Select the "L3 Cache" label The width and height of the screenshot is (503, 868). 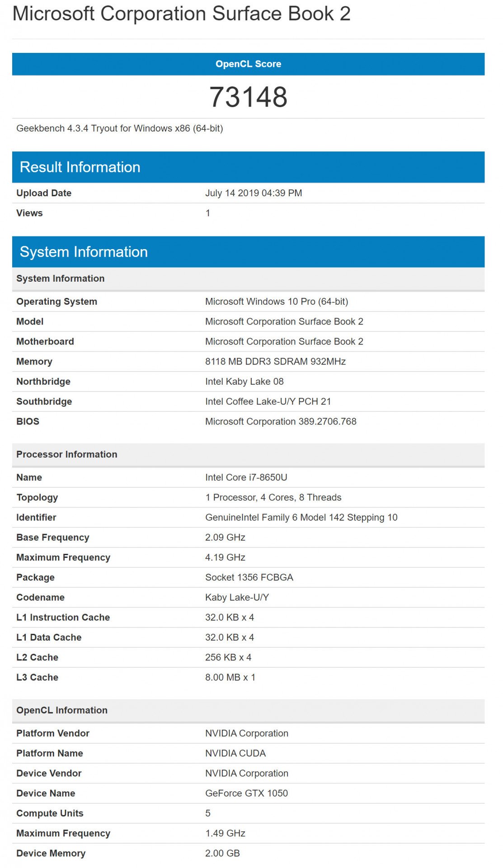(37, 677)
